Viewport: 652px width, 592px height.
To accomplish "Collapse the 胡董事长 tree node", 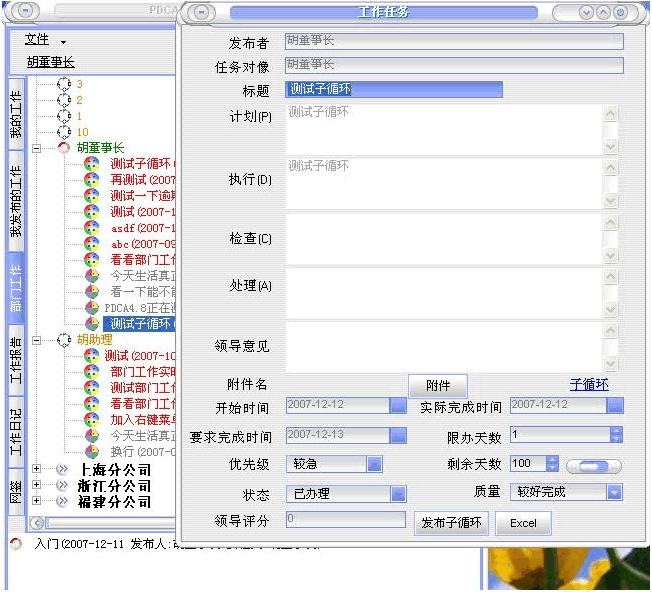I will [37, 148].
